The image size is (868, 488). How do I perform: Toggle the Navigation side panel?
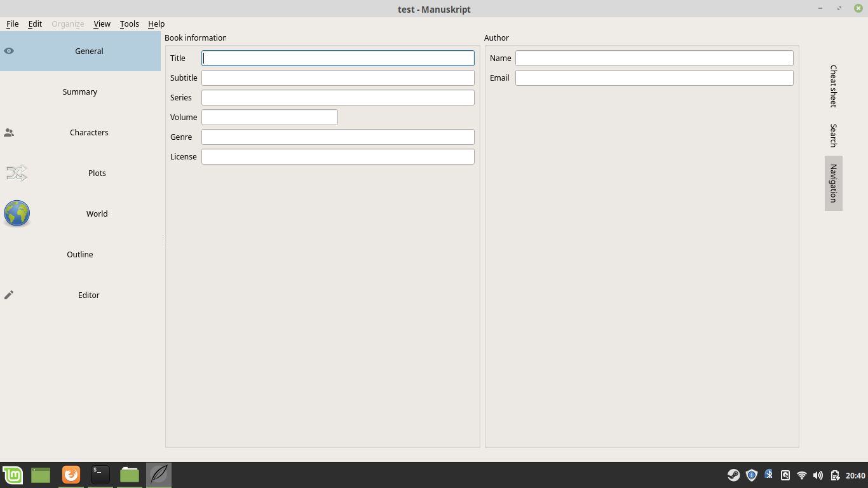pyautogui.click(x=833, y=183)
